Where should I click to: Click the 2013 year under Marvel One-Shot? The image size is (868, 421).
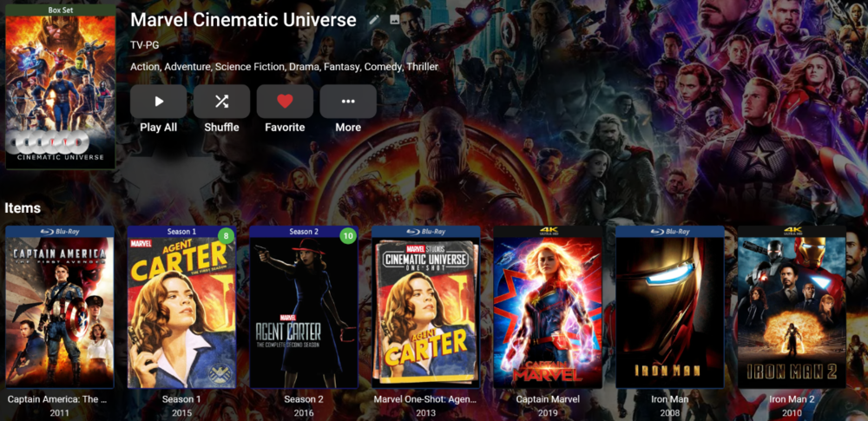pyautogui.click(x=425, y=413)
